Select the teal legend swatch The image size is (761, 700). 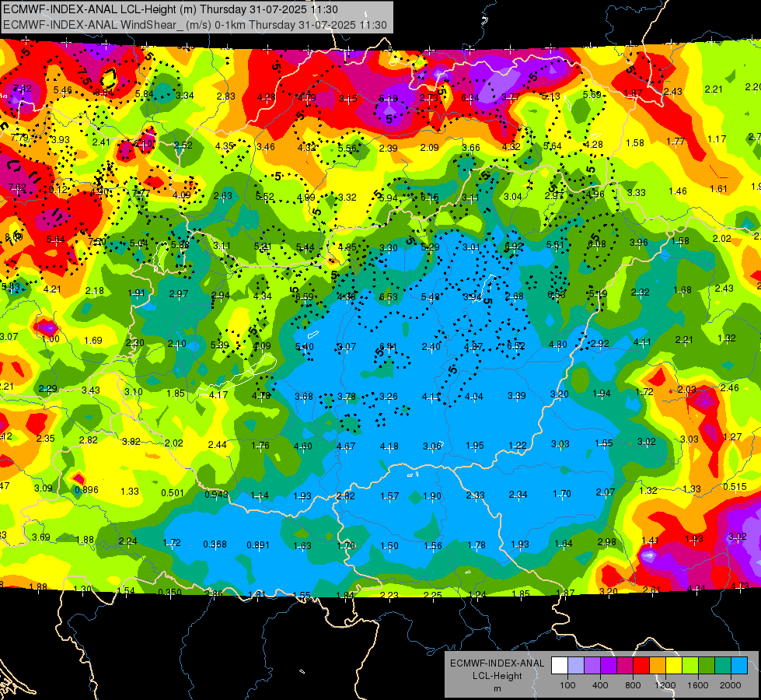723,666
